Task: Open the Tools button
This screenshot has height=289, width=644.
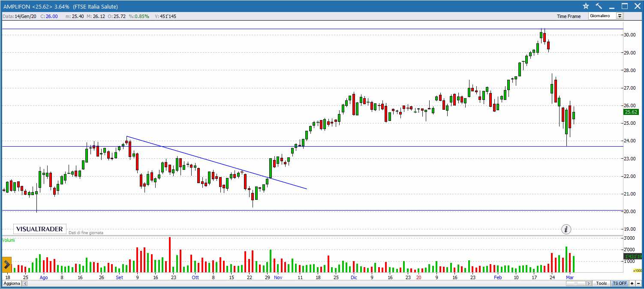Action: pyautogui.click(x=601, y=283)
